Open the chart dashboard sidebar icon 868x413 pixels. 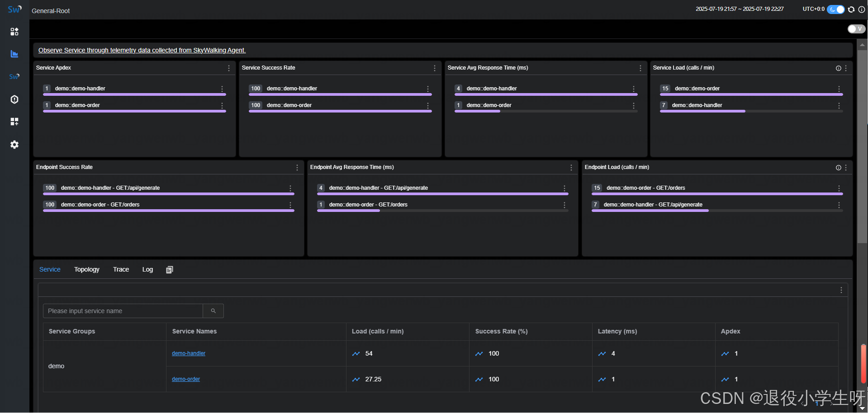pyautogui.click(x=14, y=54)
